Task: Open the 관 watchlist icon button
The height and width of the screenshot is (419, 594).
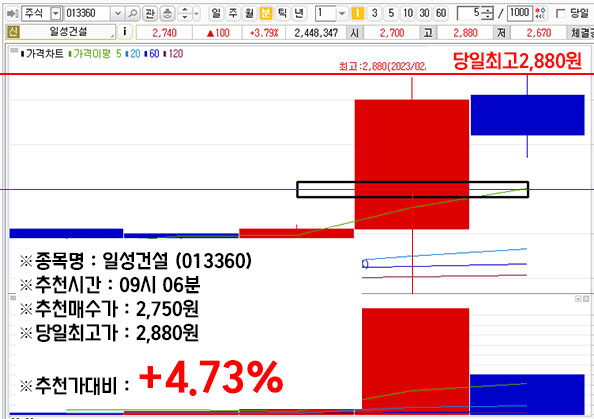Action: (x=150, y=14)
